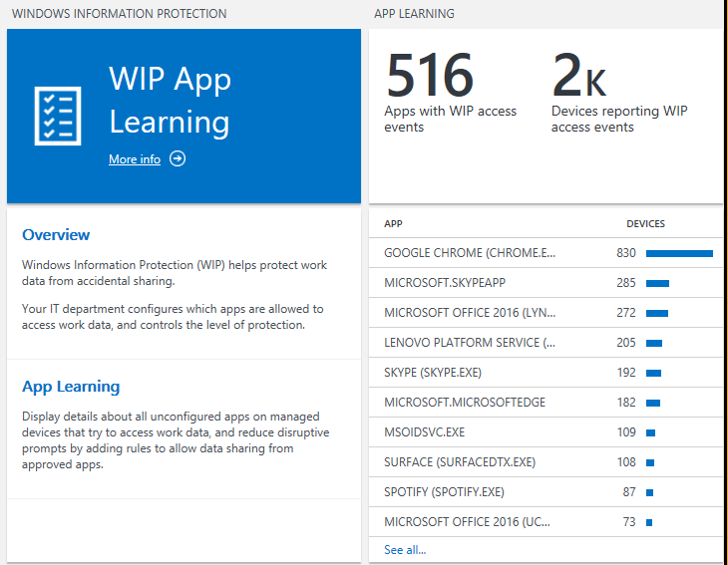The width and height of the screenshot is (728, 565).
Task: Click the WIP App Learning checklist icon
Action: (x=58, y=116)
